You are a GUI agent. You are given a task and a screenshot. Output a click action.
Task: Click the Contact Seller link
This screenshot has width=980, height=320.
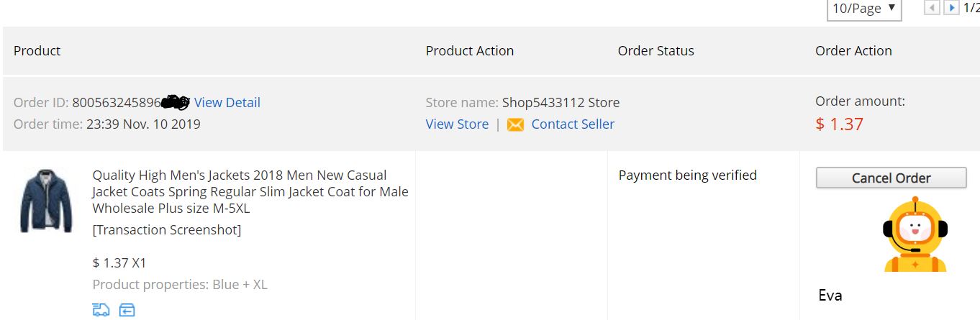pos(573,124)
